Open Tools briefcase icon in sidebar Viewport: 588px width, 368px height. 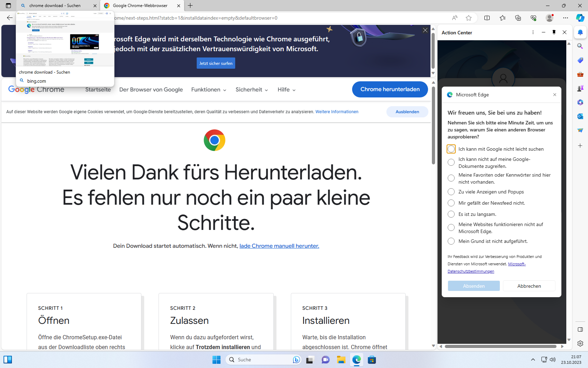[x=580, y=74]
